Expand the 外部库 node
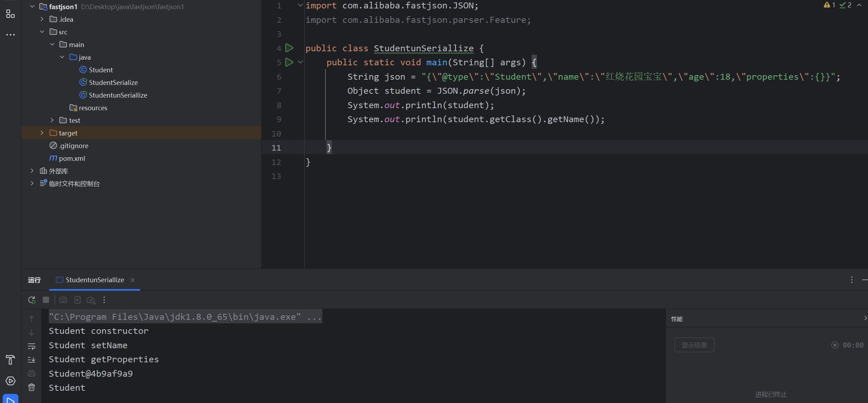 tap(32, 171)
